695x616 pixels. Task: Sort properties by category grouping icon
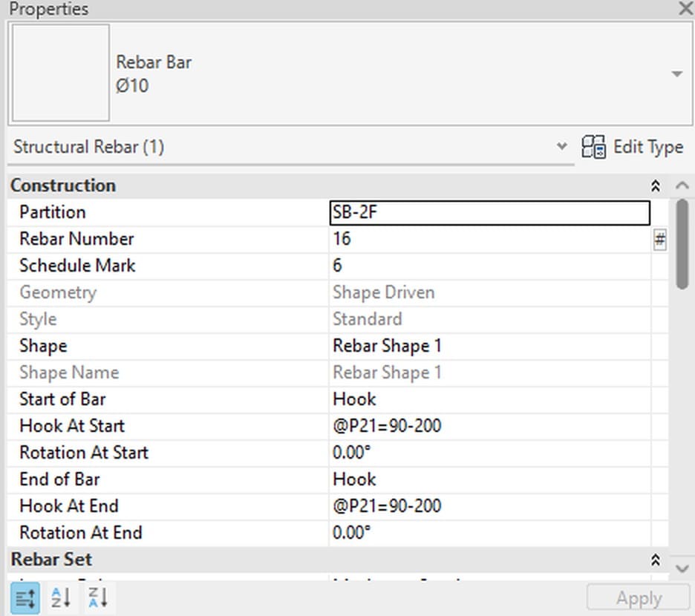coord(25,598)
